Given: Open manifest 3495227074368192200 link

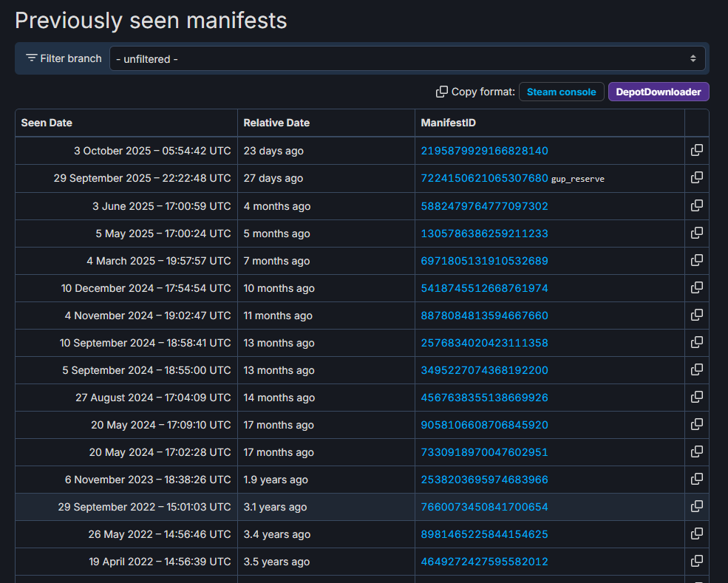Looking at the screenshot, I should coord(484,370).
